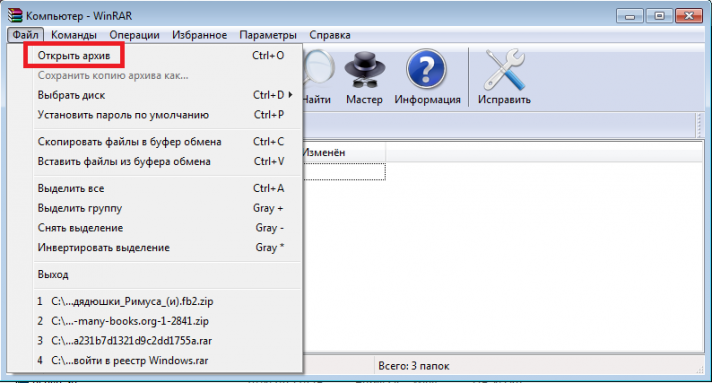Image resolution: width=712 pixels, height=383 pixels.
Task: Open the Параметры menu
Action: point(268,35)
